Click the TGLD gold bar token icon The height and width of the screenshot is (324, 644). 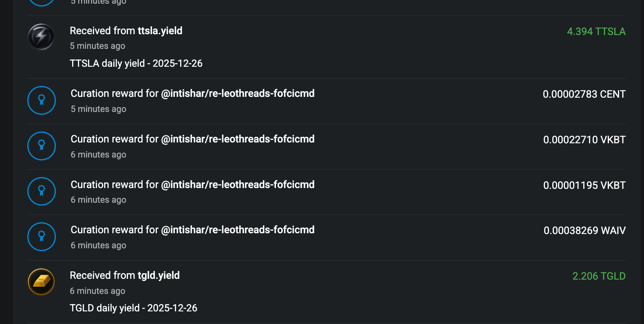(x=41, y=282)
